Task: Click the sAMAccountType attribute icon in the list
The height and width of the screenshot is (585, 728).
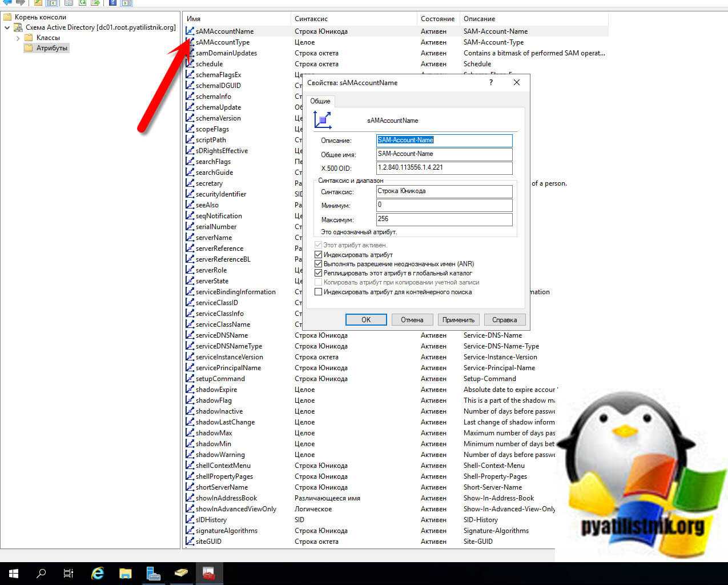Action: 190,42
